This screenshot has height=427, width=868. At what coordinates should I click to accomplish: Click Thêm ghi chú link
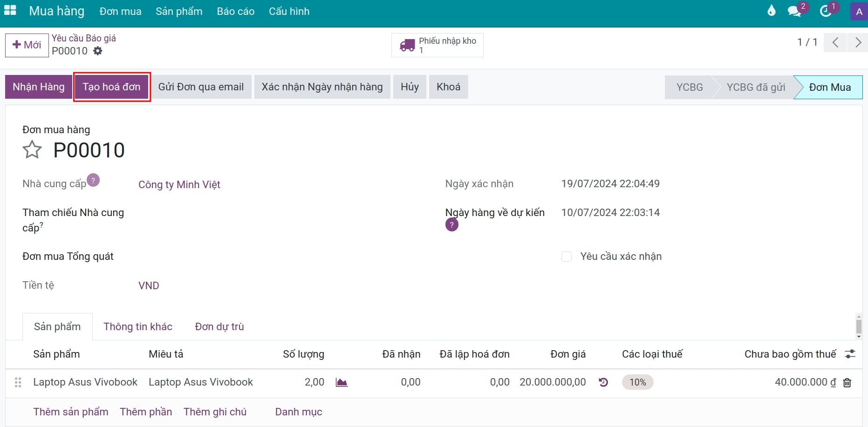coord(215,412)
